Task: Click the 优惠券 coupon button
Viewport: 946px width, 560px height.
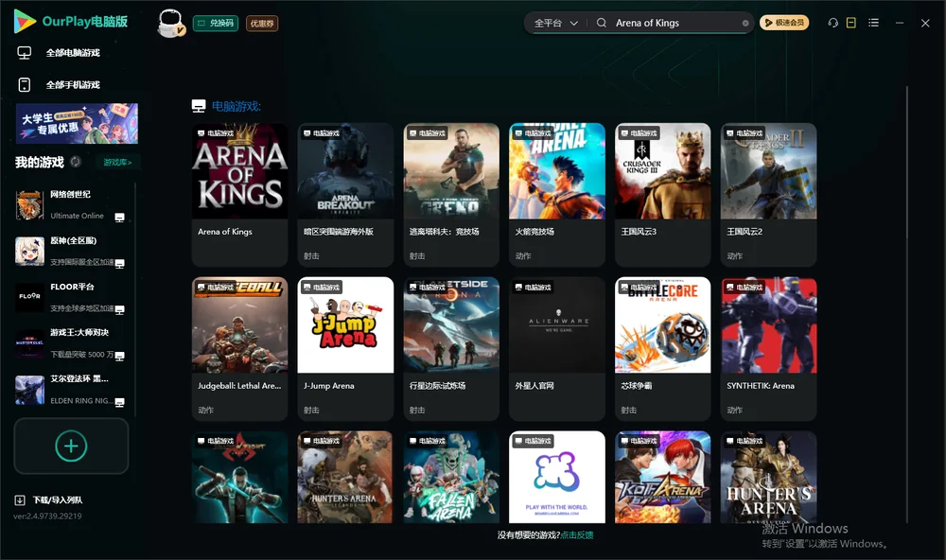Action: tap(262, 24)
